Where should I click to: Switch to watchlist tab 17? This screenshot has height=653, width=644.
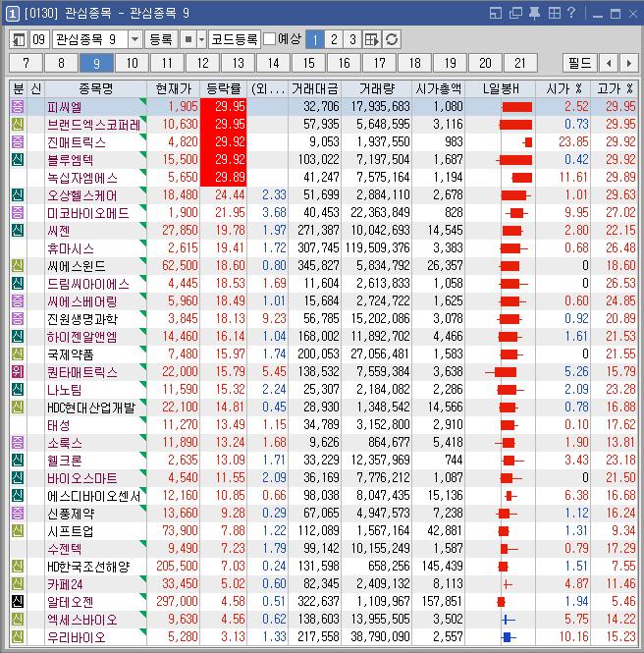[x=379, y=63]
